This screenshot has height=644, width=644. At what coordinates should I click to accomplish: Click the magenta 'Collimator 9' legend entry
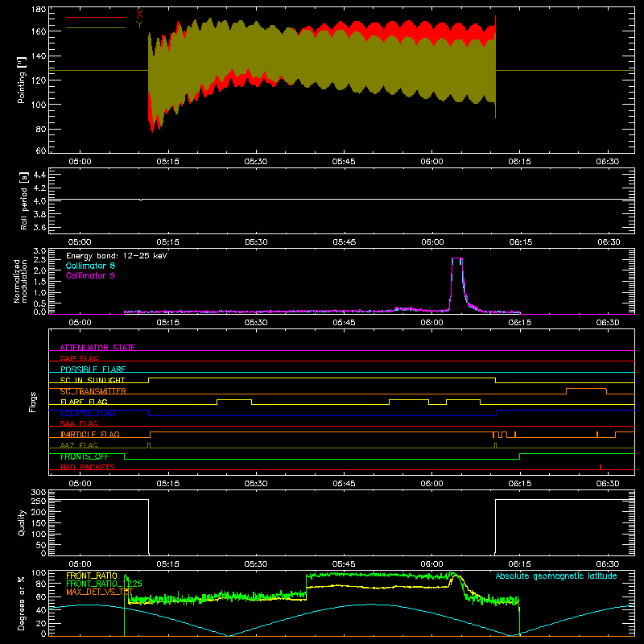(x=90, y=275)
